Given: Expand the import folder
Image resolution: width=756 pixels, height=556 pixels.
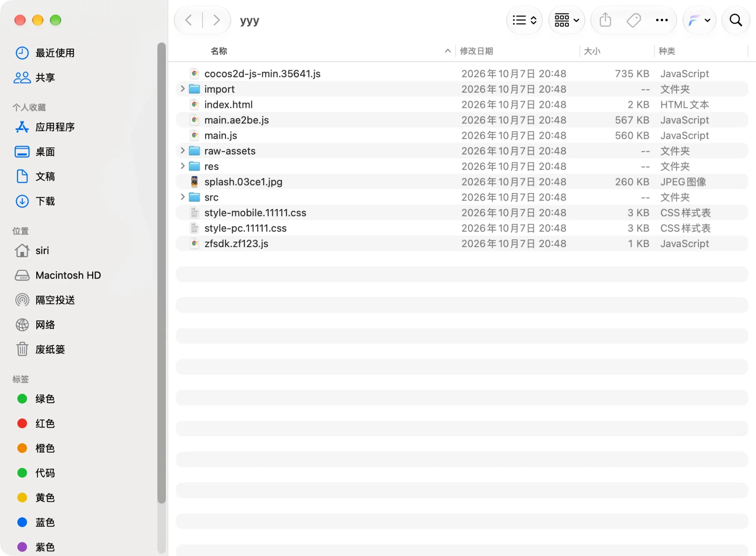Looking at the screenshot, I should [182, 89].
